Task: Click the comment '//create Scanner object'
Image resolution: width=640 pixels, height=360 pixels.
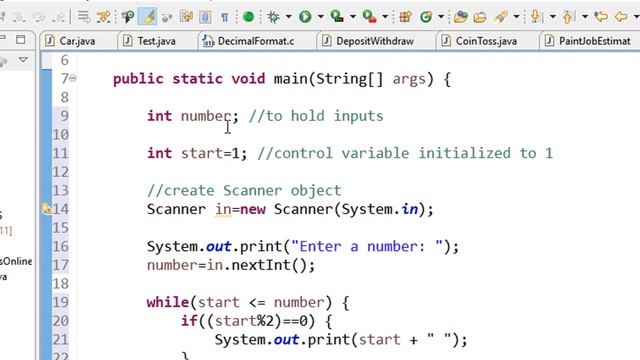Action: click(244, 191)
